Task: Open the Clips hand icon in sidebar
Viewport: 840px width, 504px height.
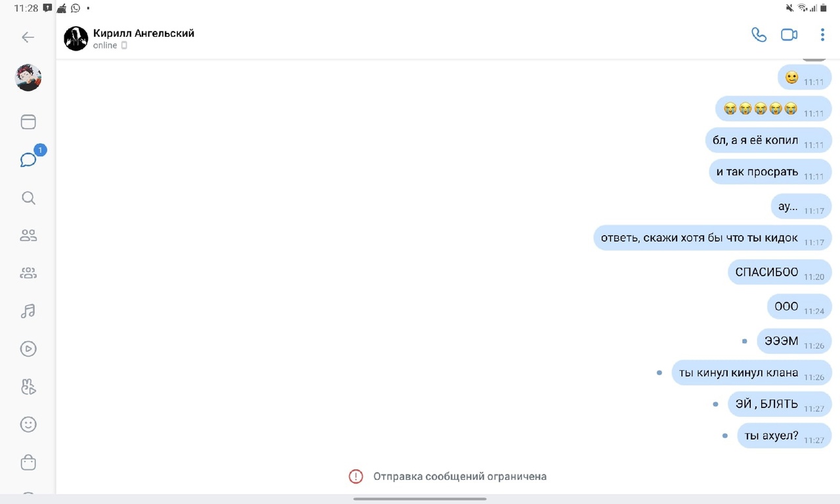Action: pos(28,387)
